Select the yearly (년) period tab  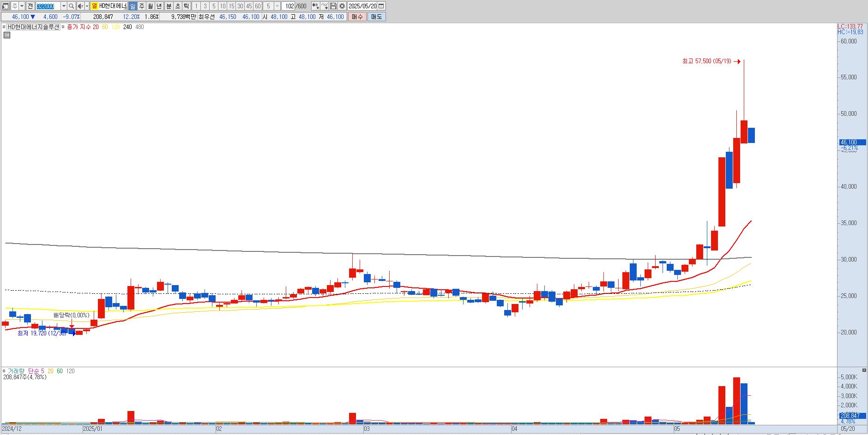point(159,6)
